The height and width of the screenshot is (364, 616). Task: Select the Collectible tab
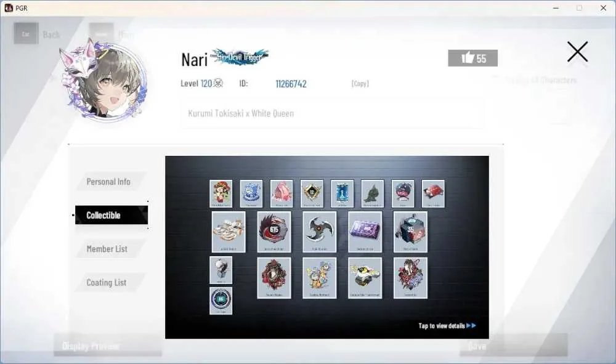[x=111, y=215]
